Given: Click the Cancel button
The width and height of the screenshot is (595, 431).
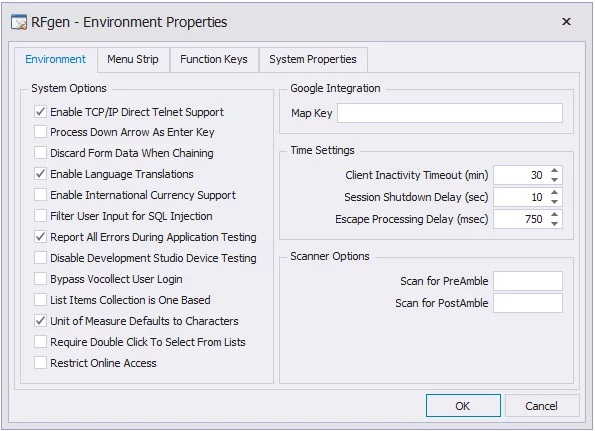Looking at the screenshot, I should pyautogui.click(x=541, y=406).
